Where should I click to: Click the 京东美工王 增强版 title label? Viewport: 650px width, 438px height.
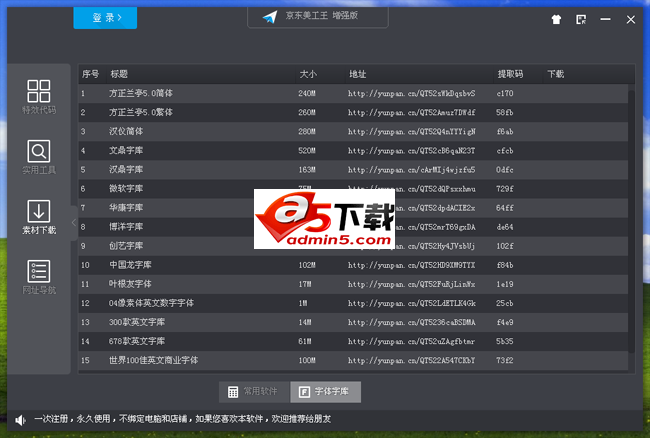[x=322, y=16]
